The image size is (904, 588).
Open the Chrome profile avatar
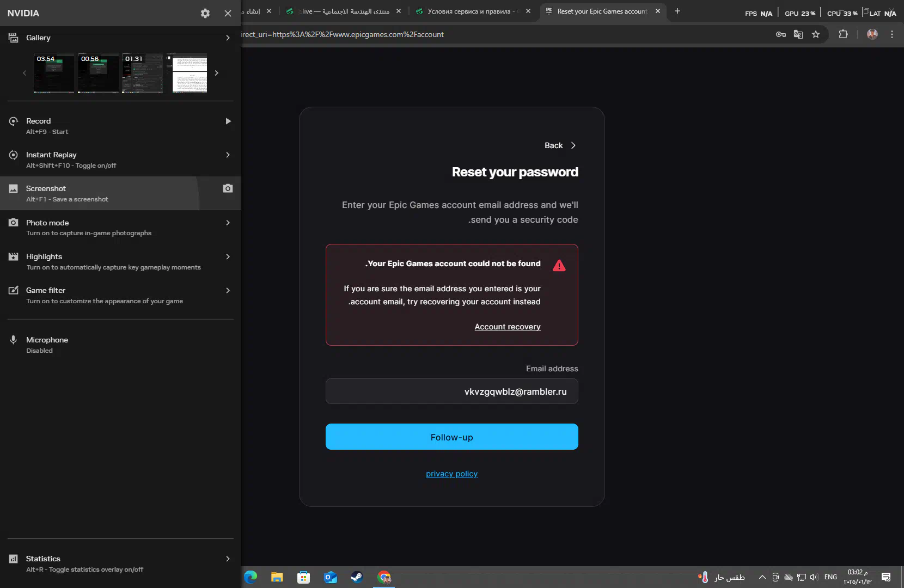(872, 34)
